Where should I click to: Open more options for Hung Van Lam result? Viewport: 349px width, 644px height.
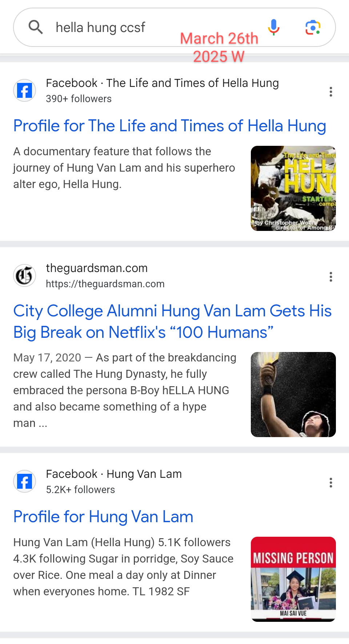330,483
